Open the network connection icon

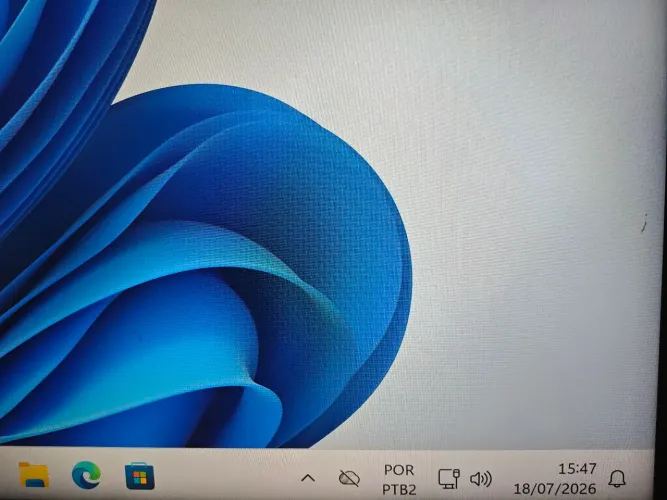449,478
